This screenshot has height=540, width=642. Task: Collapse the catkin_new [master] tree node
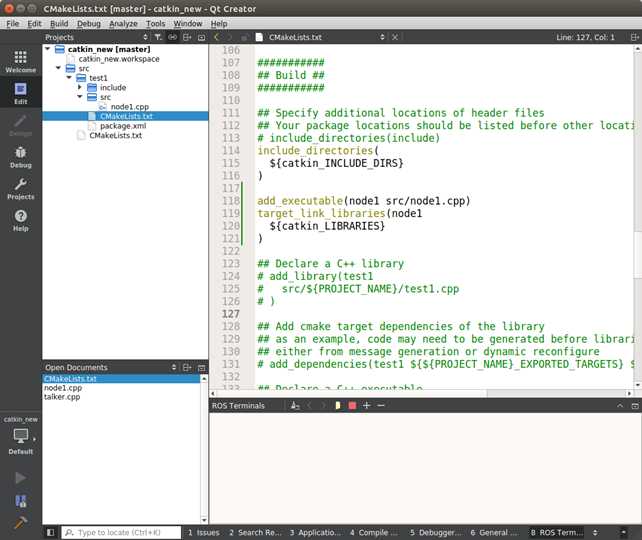47,49
